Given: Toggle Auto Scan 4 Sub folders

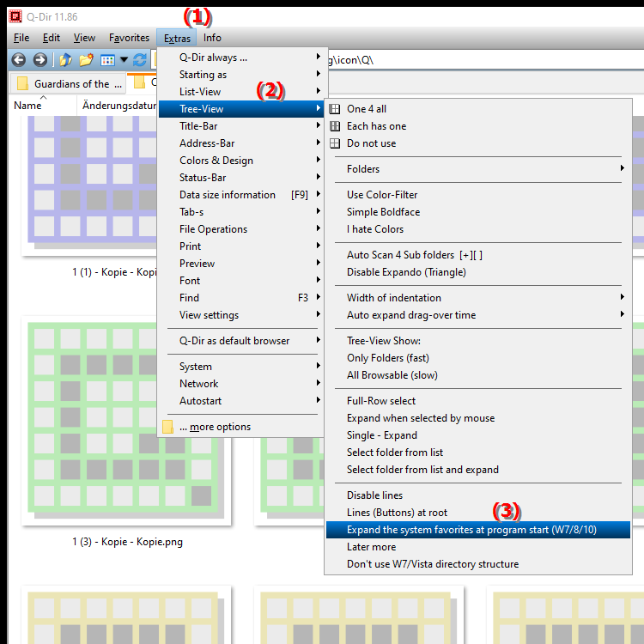Looking at the screenshot, I should coord(478,255).
